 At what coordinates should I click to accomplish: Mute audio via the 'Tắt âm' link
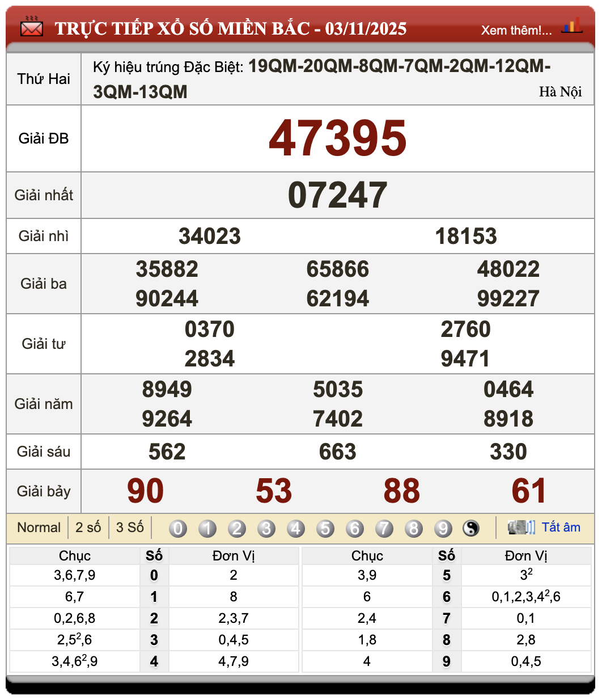point(562,527)
